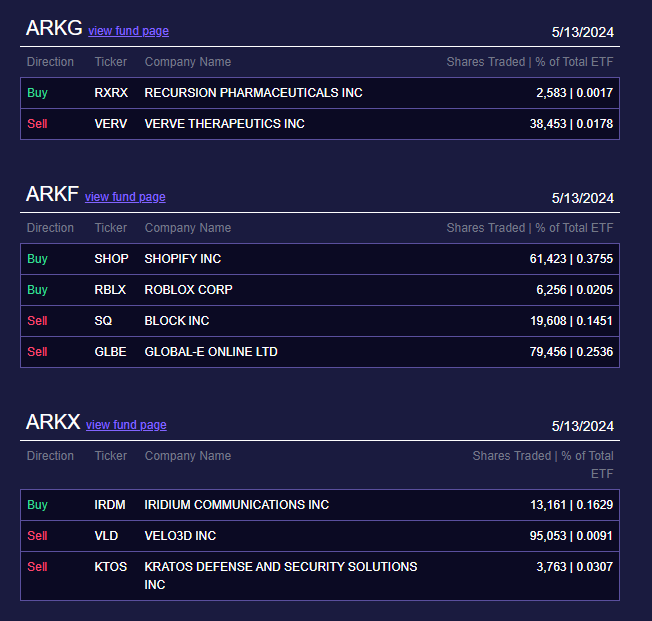Image resolution: width=652 pixels, height=621 pixels.
Task: Click the ARKX 5/13/2024 date
Action: tap(583, 426)
